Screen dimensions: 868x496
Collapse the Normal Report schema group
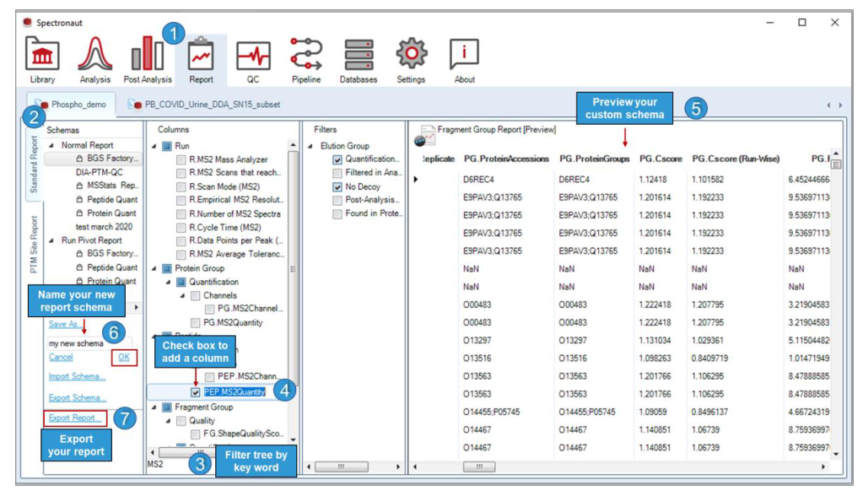[x=51, y=146]
